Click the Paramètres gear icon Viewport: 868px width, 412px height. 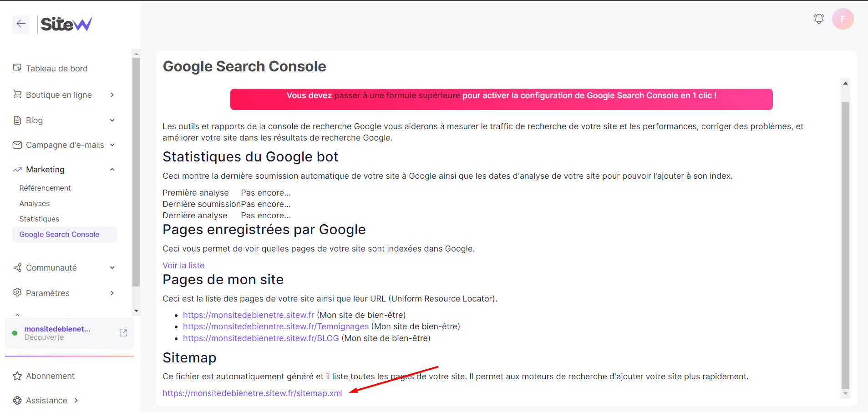pos(17,292)
